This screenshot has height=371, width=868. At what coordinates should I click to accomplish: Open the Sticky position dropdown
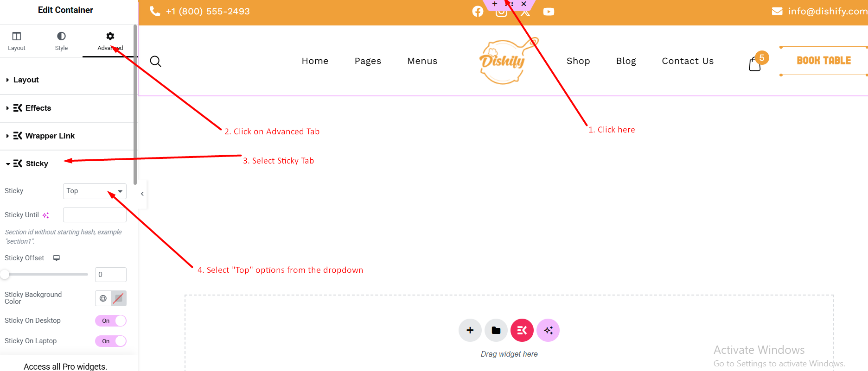pos(95,191)
